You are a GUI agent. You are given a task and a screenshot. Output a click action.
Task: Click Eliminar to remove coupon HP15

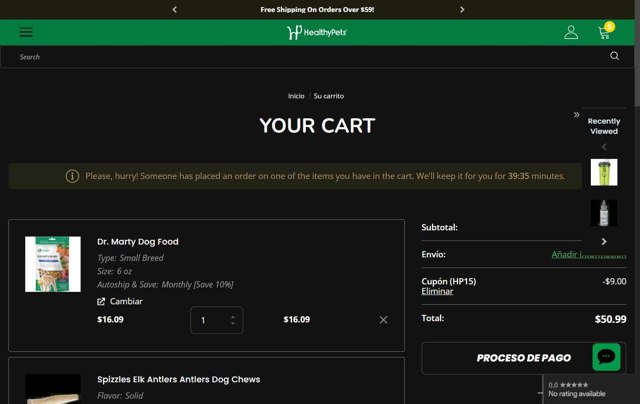pyautogui.click(x=437, y=291)
